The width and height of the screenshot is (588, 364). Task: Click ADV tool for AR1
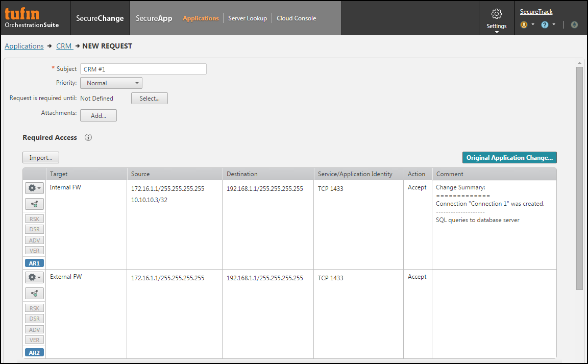coord(34,240)
